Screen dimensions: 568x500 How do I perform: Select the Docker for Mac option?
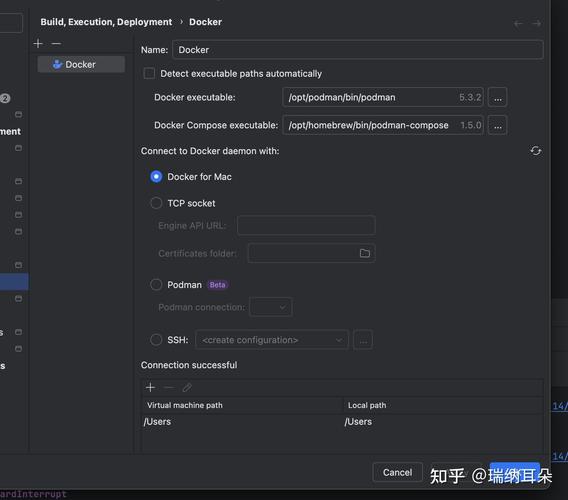pyautogui.click(x=156, y=177)
